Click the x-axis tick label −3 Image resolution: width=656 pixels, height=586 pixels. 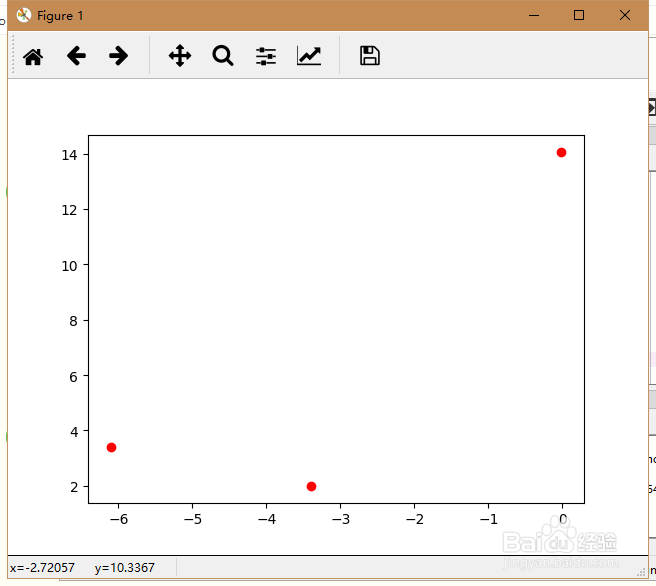(x=341, y=519)
